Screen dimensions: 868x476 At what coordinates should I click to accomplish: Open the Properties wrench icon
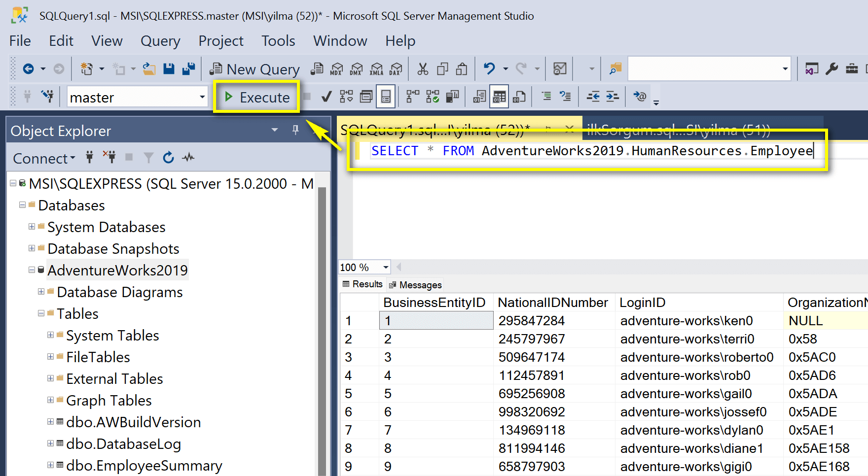(832, 69)
